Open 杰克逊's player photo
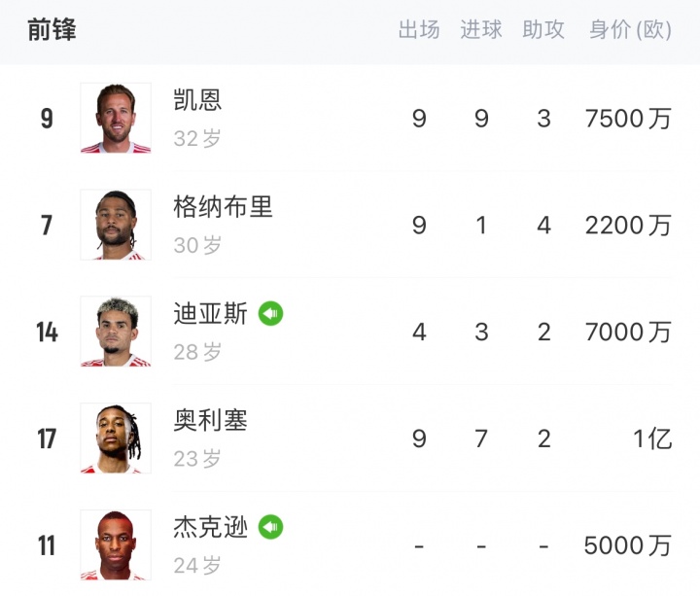Viewport: 700px width, 596px height. (x=116, y=545)
